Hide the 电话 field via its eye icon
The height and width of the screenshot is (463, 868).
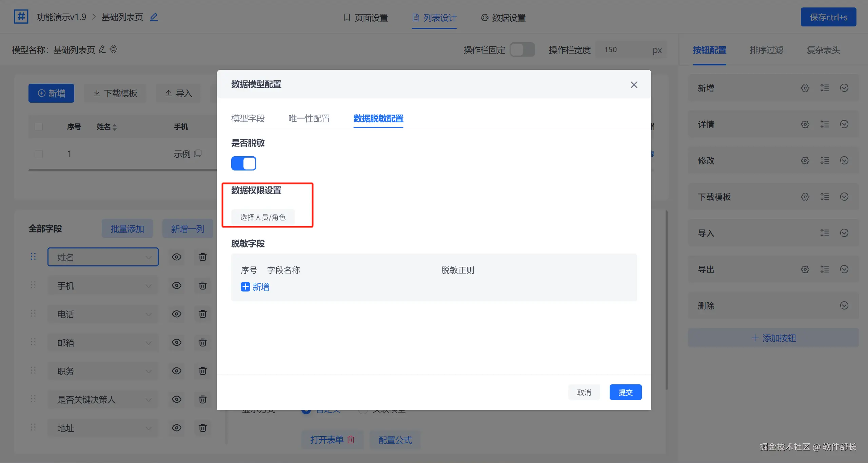click(176, 314)
